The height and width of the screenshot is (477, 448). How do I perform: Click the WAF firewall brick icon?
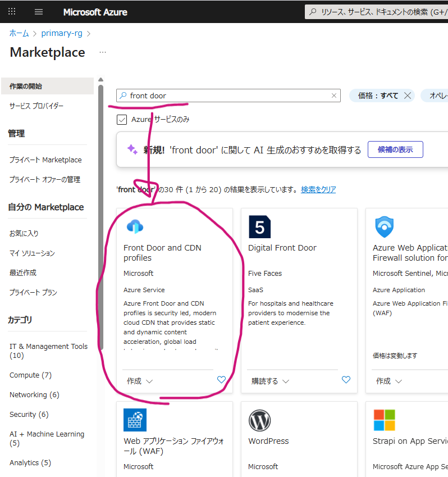[135, 420]
